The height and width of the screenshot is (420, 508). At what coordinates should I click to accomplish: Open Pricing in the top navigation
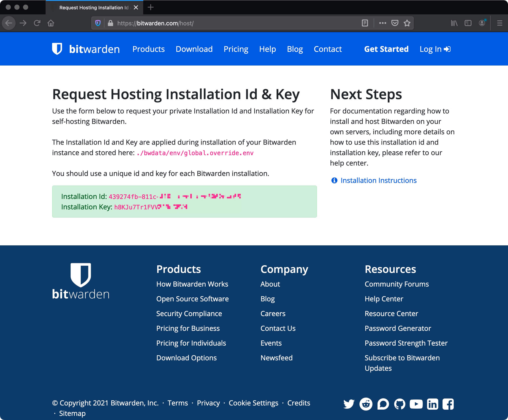236,49
